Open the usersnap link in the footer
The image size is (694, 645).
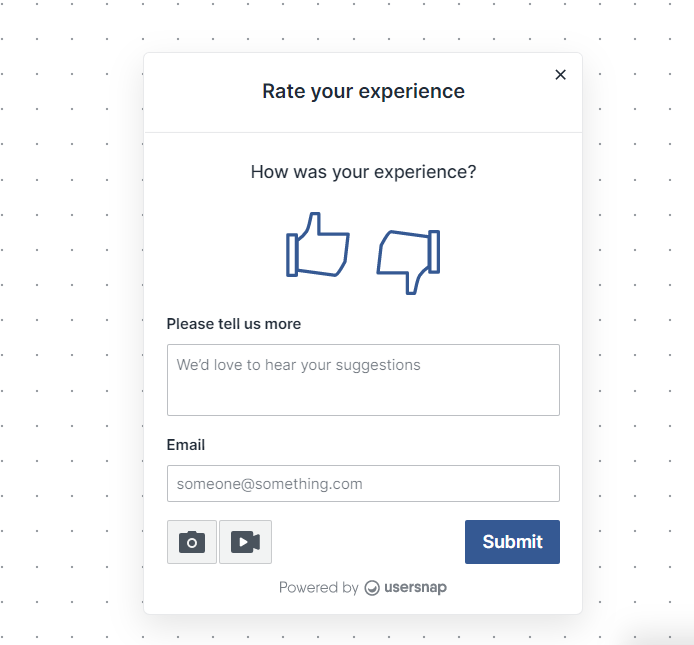(x=415, y=587)
